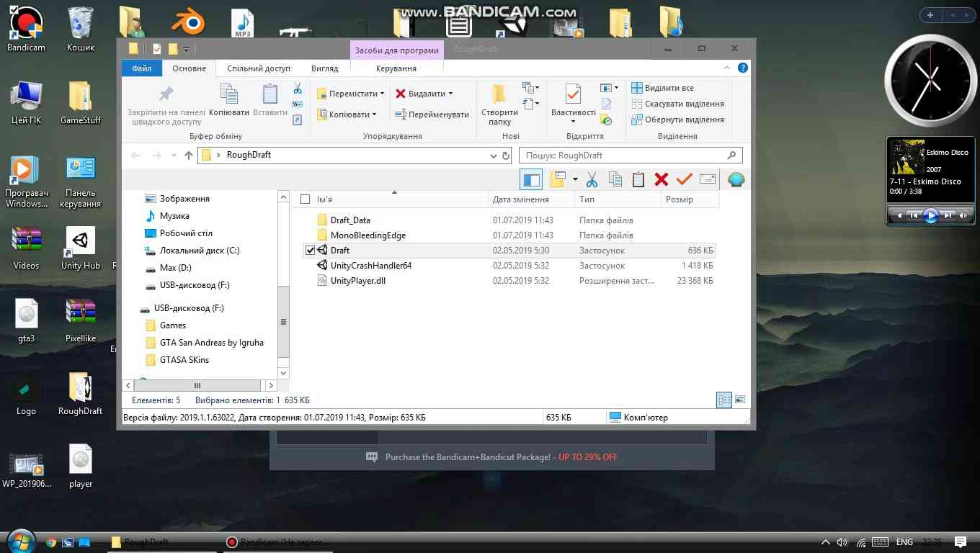The width and height of the screenshot is (980, 553).
Task: Click the Створити папку new folder icon
Action: coord(499,105)
